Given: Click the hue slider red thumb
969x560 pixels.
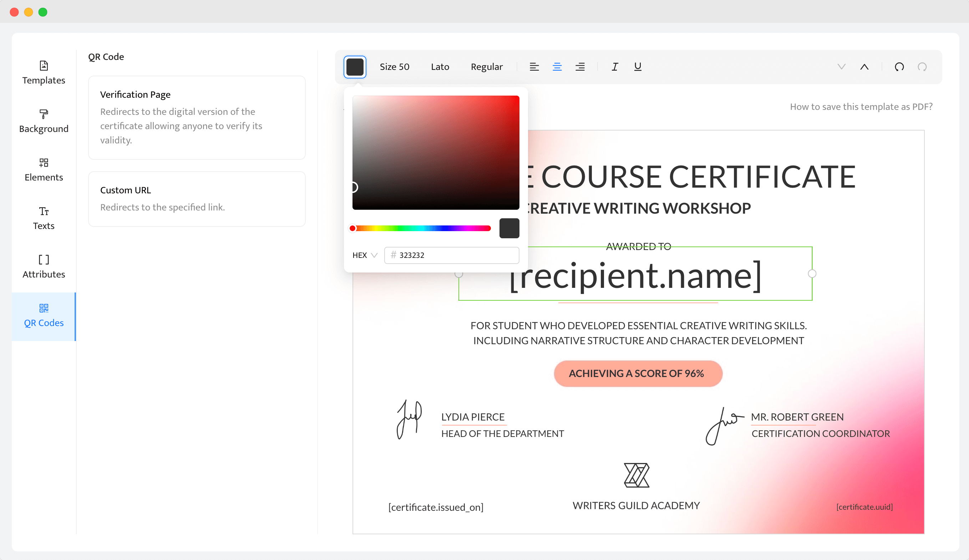Looking at the screenshot, I should click(x=352, y=228).
